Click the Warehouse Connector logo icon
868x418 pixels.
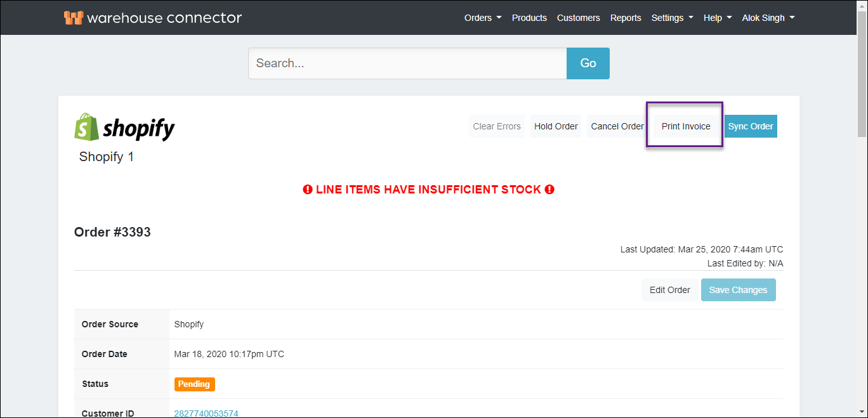click(x=74, y=18)
